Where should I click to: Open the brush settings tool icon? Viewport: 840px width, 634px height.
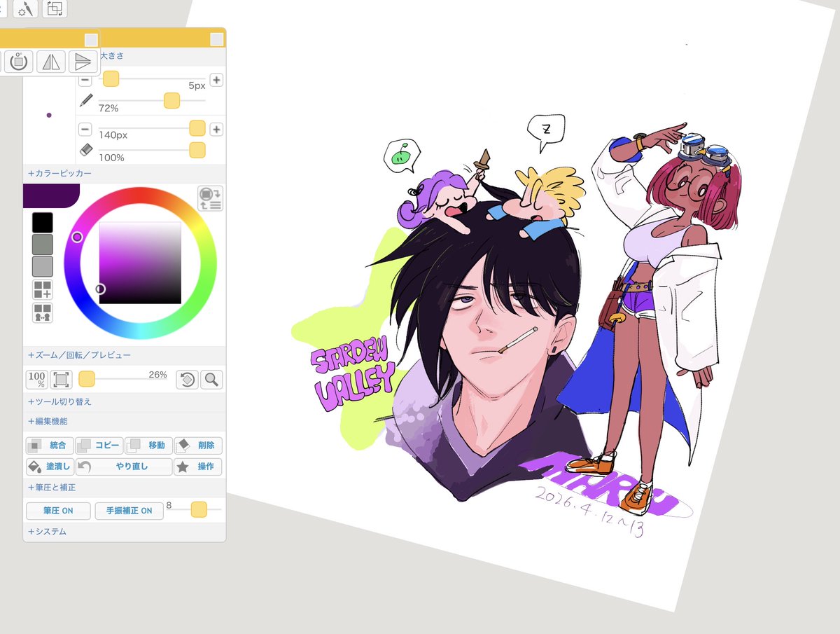click(25, 8)
